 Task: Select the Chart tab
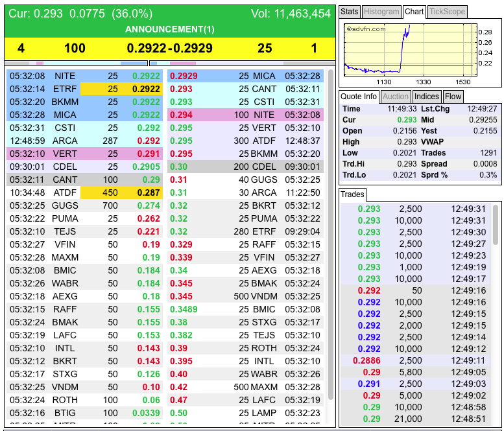414,12
